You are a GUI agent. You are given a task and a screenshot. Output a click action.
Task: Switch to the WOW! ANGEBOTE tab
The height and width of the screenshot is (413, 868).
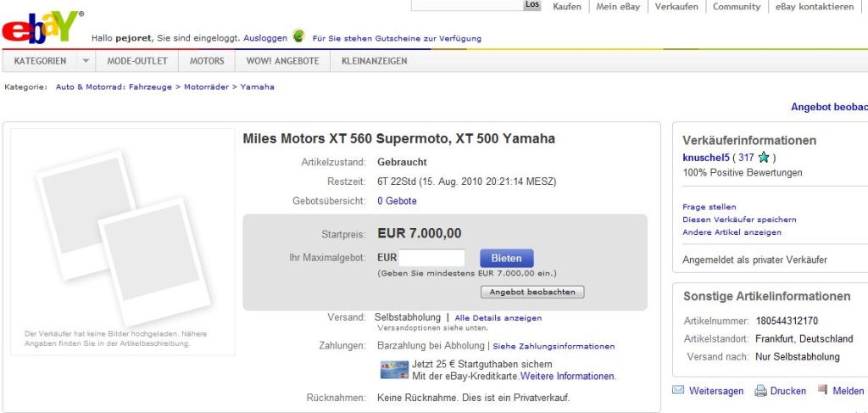[x=283, y=61]
